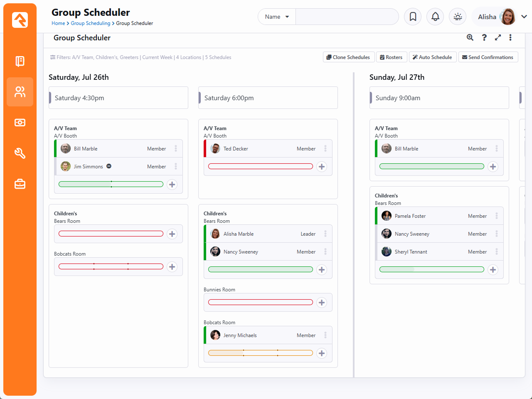The height and width of the screenshot is (399, 532).
Task: Open the Name search type dropdown
Action: (x=277, y=17)
